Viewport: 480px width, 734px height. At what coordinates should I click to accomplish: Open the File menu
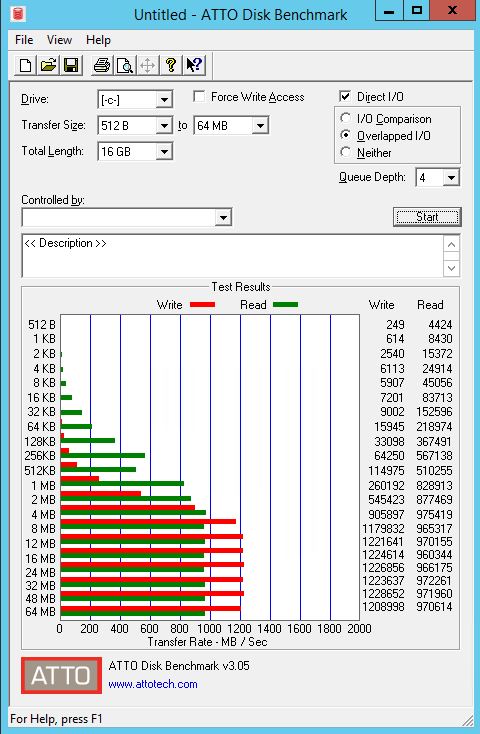point(24,40)
